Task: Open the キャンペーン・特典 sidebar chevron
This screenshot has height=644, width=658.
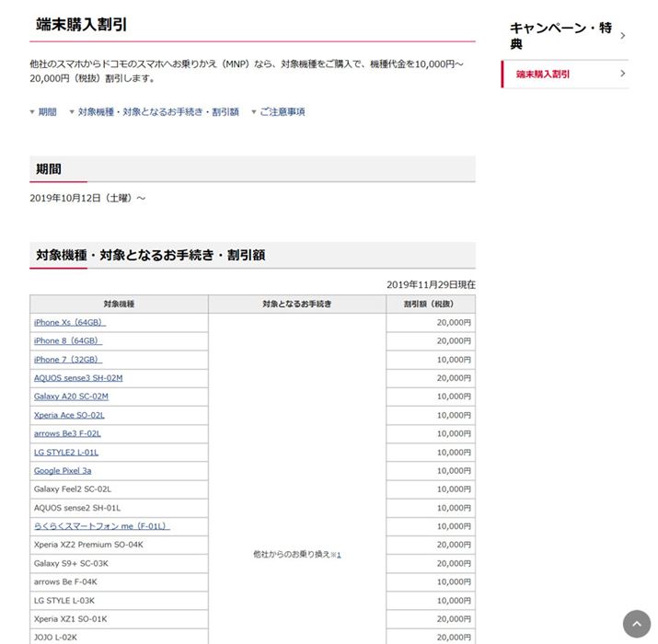Action: click(623, 36)
